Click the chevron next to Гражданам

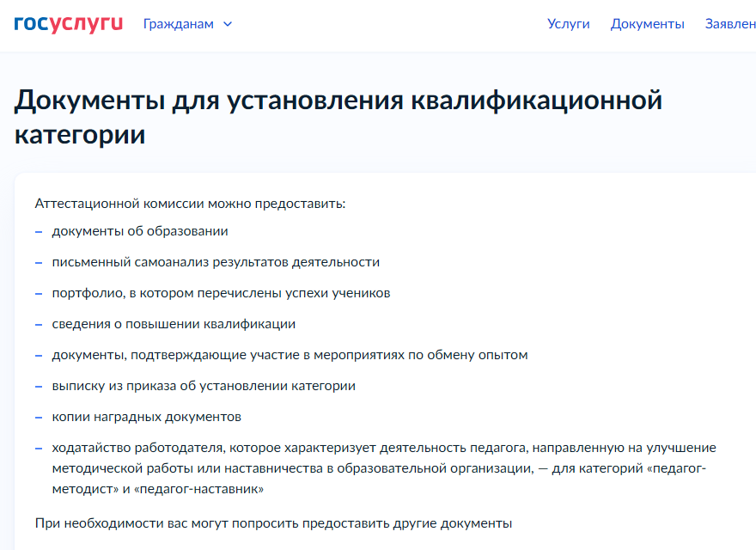coord(228,24)
